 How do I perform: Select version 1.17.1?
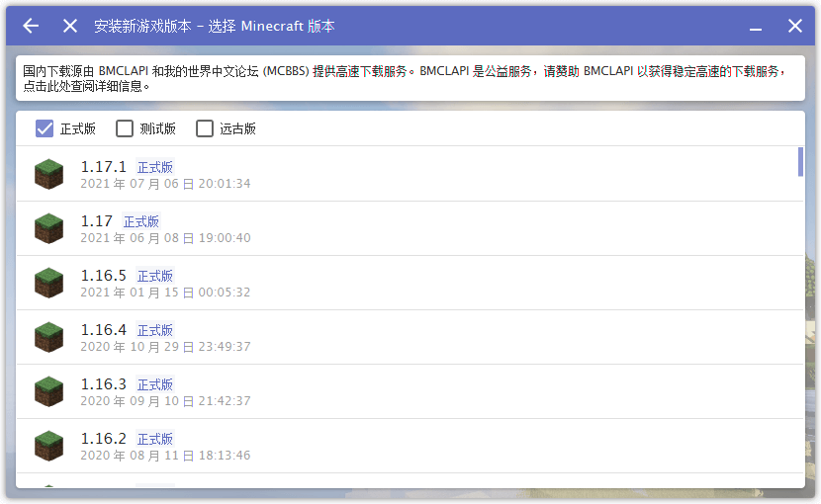pos(410,174)
